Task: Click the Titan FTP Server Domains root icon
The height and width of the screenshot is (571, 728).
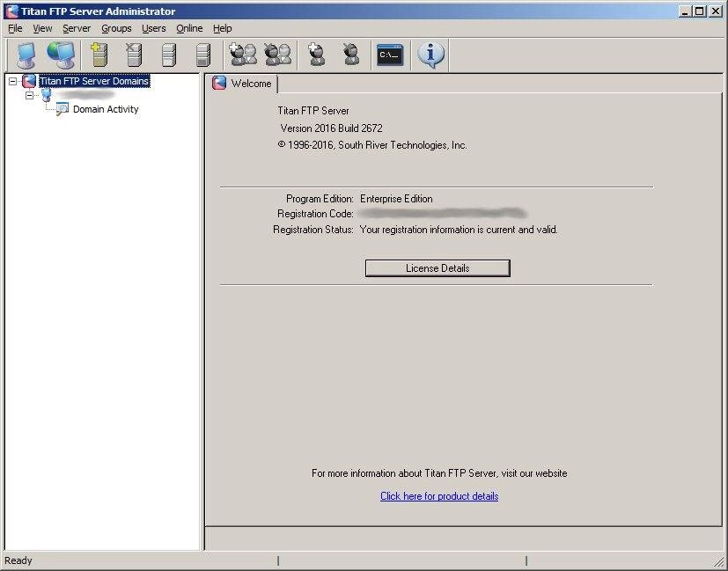Action: click(29, 81)
